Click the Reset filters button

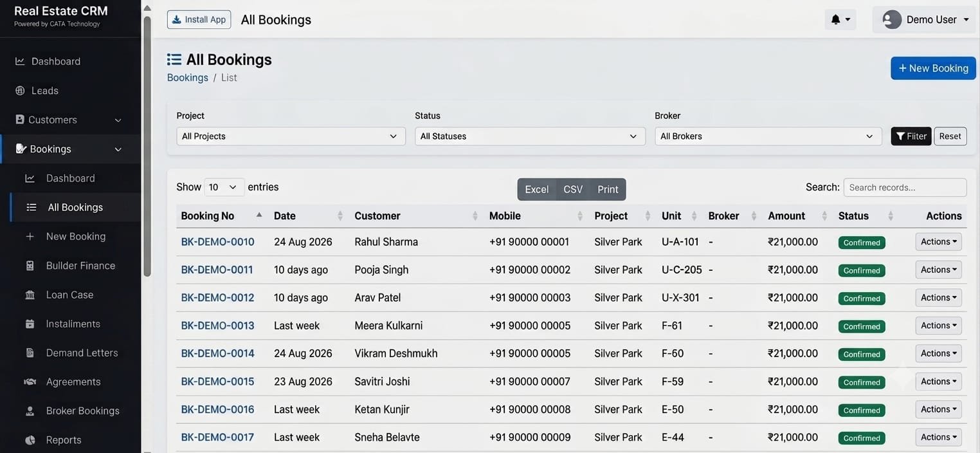950,136
